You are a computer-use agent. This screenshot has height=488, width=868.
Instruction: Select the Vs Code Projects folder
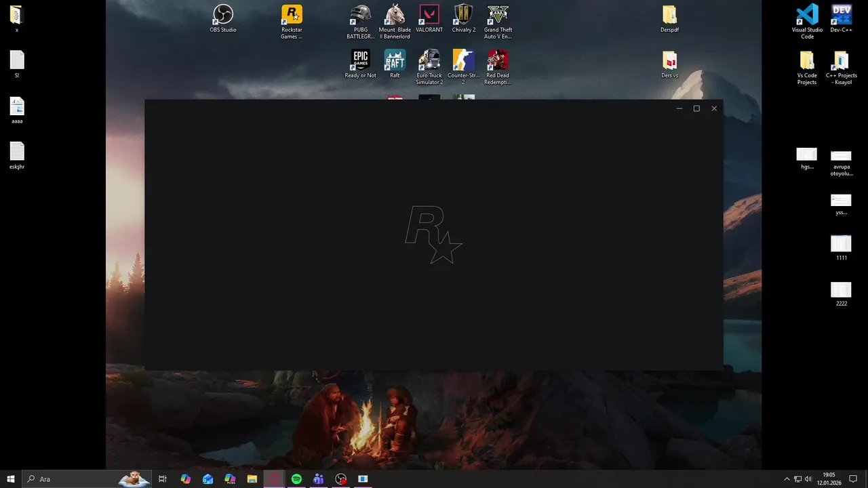[807, 67]
